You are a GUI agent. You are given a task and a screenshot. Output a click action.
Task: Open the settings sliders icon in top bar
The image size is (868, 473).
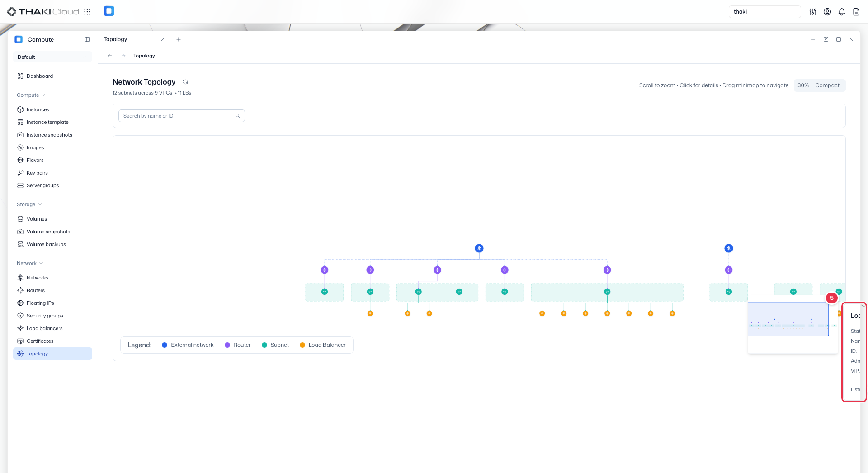[813, 12]
